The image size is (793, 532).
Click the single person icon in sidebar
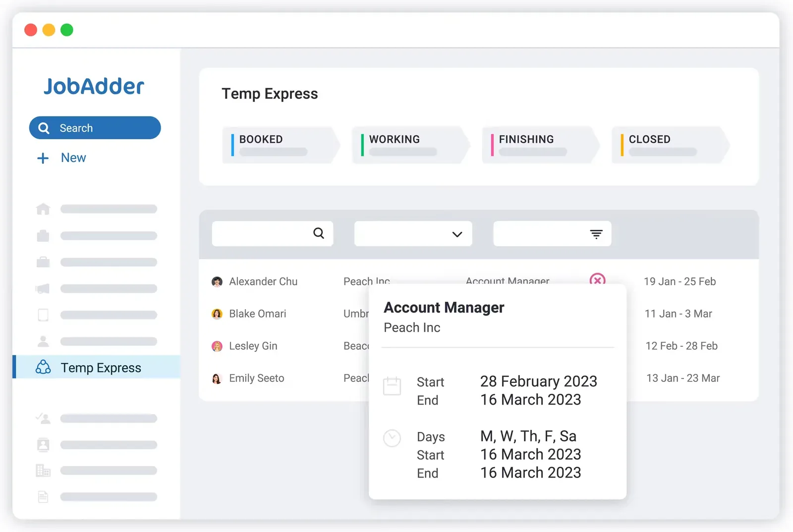tap(43, 341)
